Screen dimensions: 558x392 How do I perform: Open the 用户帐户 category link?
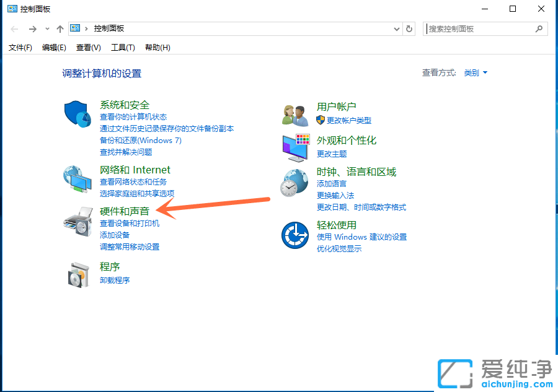click(336, 107)
